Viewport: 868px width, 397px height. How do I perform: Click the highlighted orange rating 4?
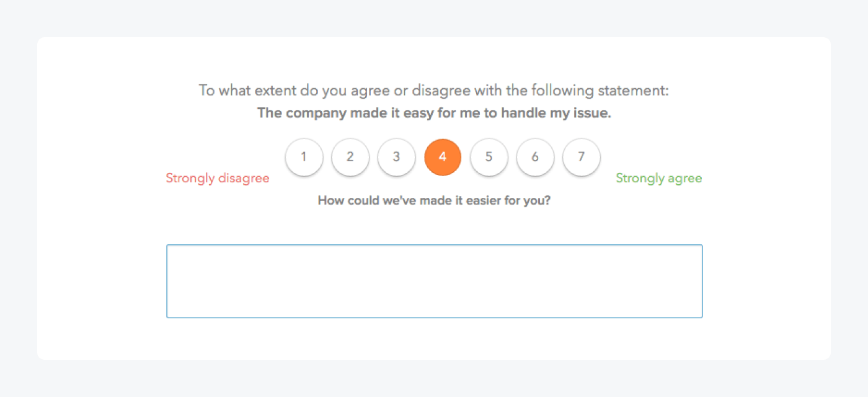click(x=443, y=157)
